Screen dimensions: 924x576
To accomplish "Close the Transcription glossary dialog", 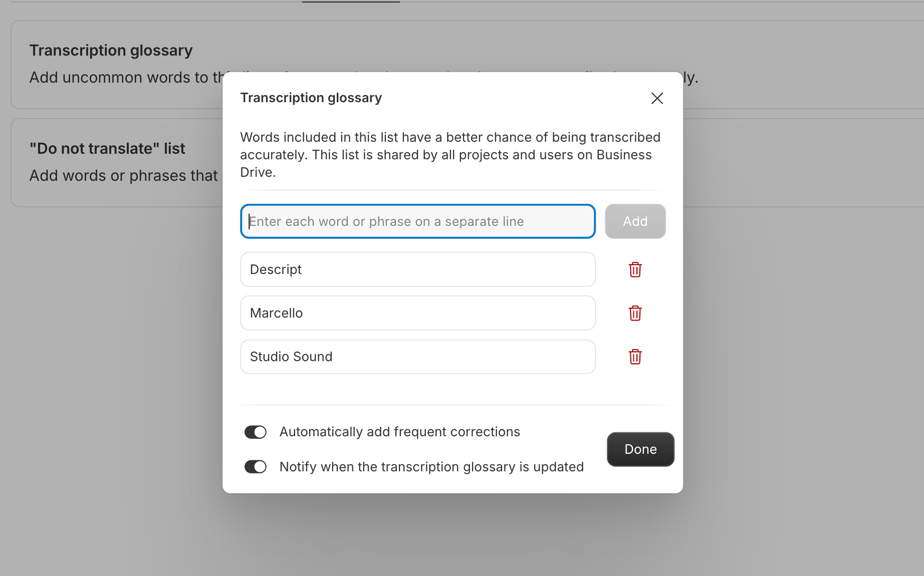I will coord(657,98).
